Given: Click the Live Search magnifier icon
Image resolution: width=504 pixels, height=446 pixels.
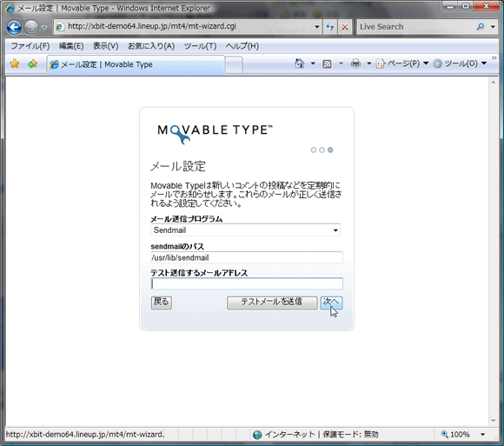Looking at the screenshot, I should click(x=481, y=27).
